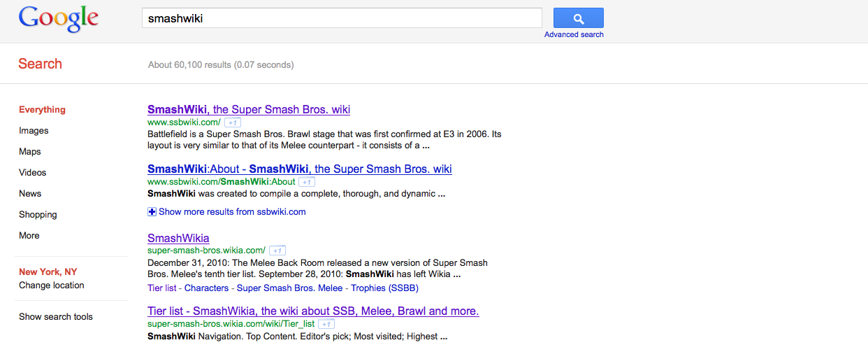
Task: Click the blue magnifier search button
Action: coord(578,18)
